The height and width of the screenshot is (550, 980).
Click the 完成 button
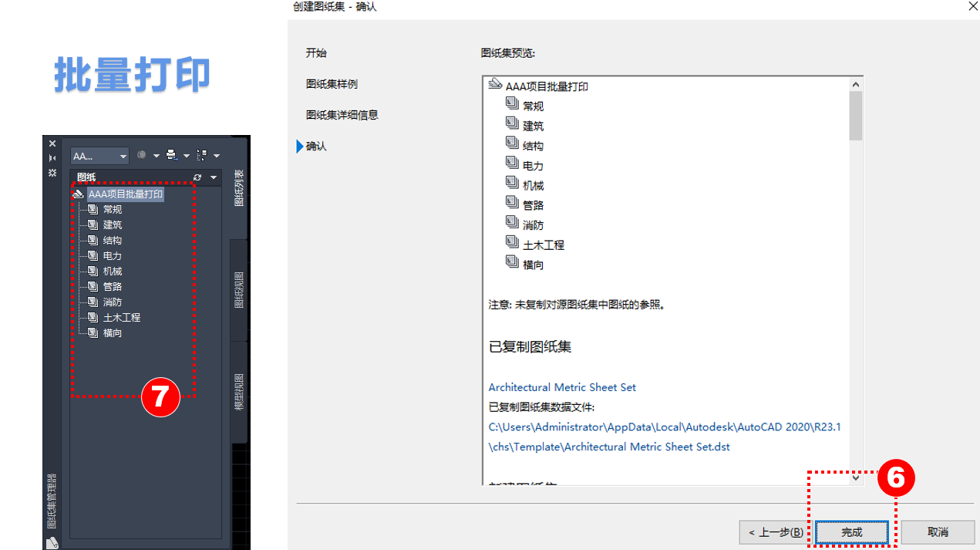click(851, 532)
